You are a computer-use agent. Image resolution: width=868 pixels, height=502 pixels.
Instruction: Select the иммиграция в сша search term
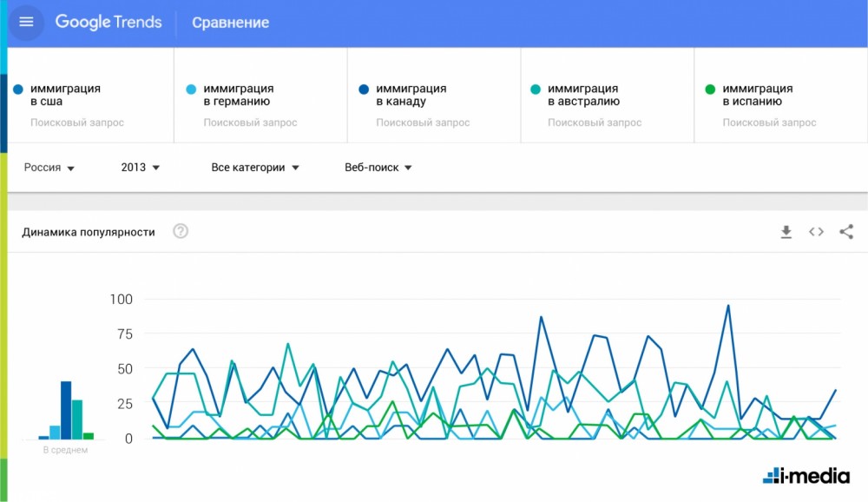[65, 95]
